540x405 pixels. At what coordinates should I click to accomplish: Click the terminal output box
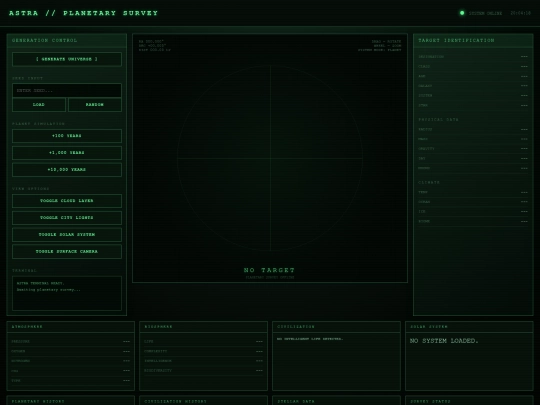[x=67, y=293]
